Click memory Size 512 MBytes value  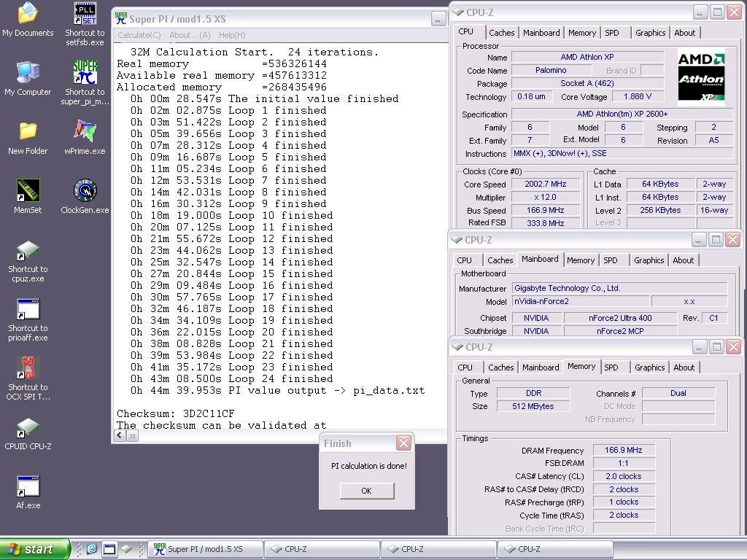(533, 406)
